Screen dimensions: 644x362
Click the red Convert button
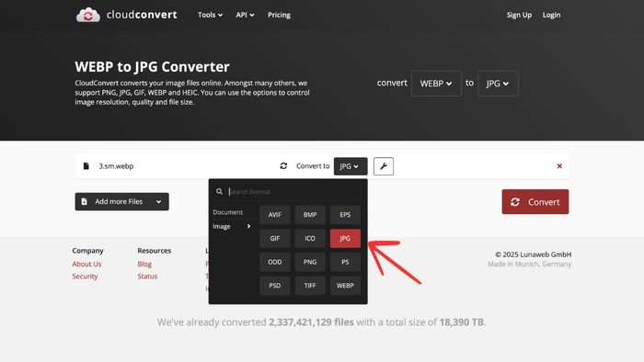tap(535, 202)
